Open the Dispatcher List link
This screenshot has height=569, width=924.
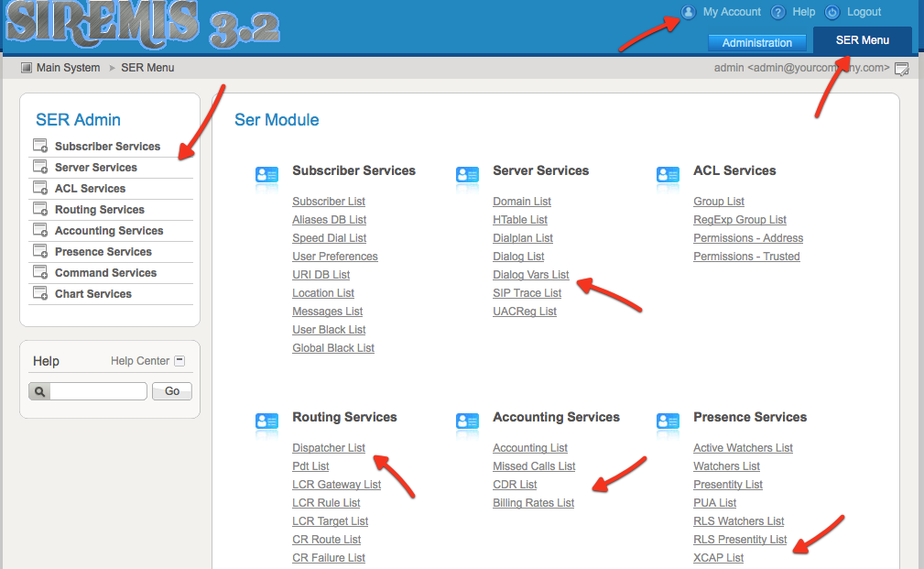tap(328, 448)
